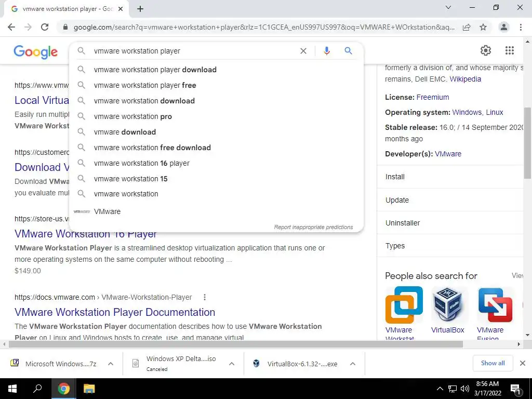This screenshot has height=399, width=532.
Task: Expand options for Windows XP Delta iso download
Action: click(x=232, y=364)
